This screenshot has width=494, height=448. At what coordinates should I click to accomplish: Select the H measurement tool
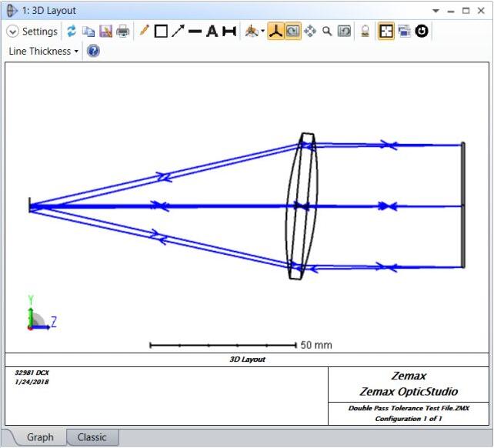229,32
